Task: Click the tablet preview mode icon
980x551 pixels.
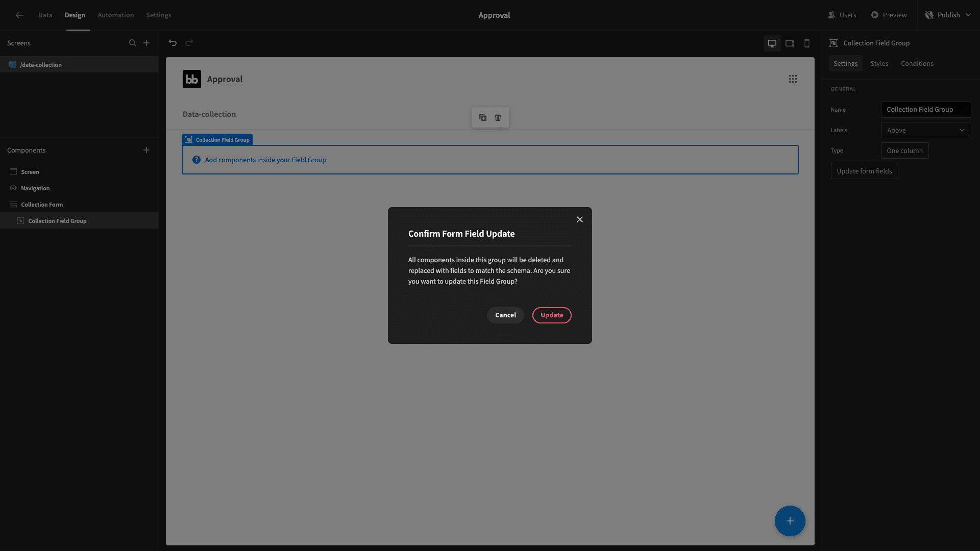Action: [790, 43]
